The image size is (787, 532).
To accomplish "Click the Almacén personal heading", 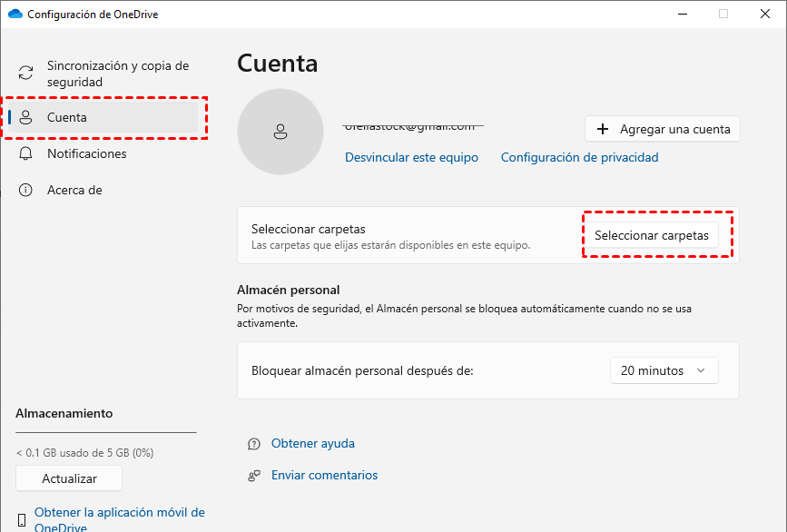I will pos(288,291).
